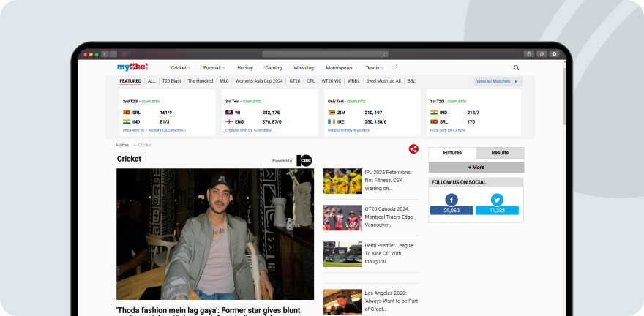The image size is (644, 316).
Task: Click the 10CRIC sponsor logo
Action: coord(304,160)
